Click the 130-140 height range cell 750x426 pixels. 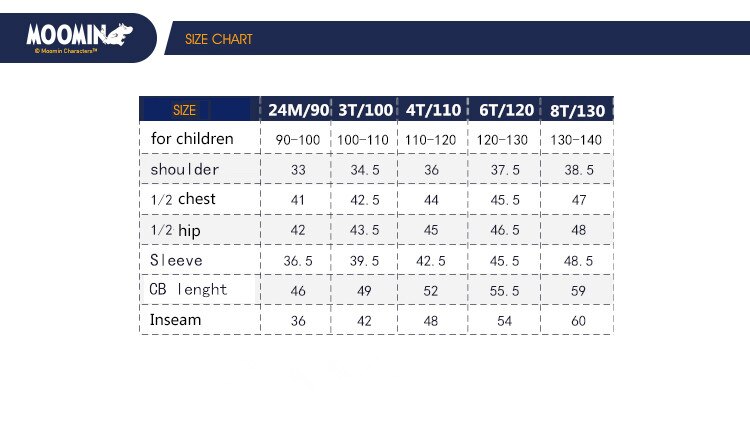tap(576, 140)
